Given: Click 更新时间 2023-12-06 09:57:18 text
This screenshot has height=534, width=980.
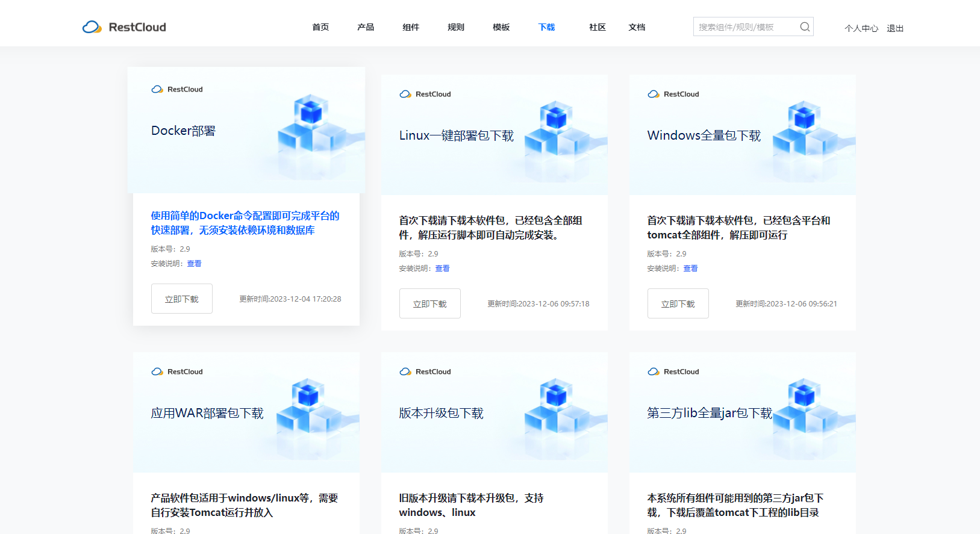Looking at the screenshot, I should (x=538, y=303).
